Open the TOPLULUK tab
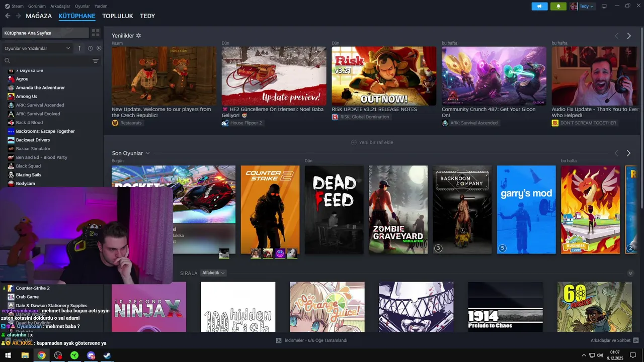Screen dimensions: 644x362 [118, 16]
